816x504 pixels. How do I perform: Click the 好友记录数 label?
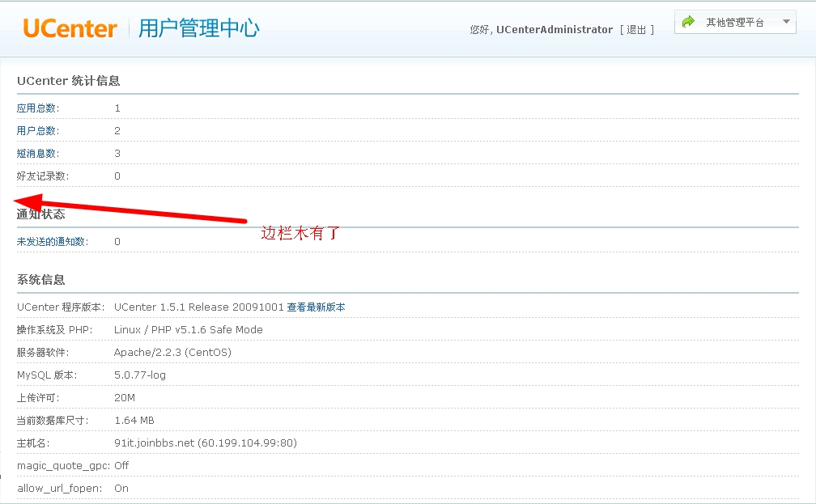coord(43,176)
